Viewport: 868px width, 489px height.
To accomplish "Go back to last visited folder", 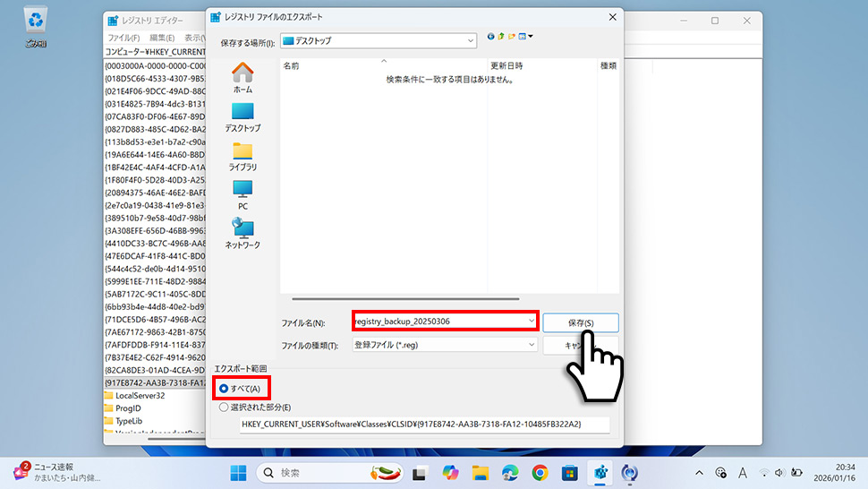I will (x=490, y=37).
